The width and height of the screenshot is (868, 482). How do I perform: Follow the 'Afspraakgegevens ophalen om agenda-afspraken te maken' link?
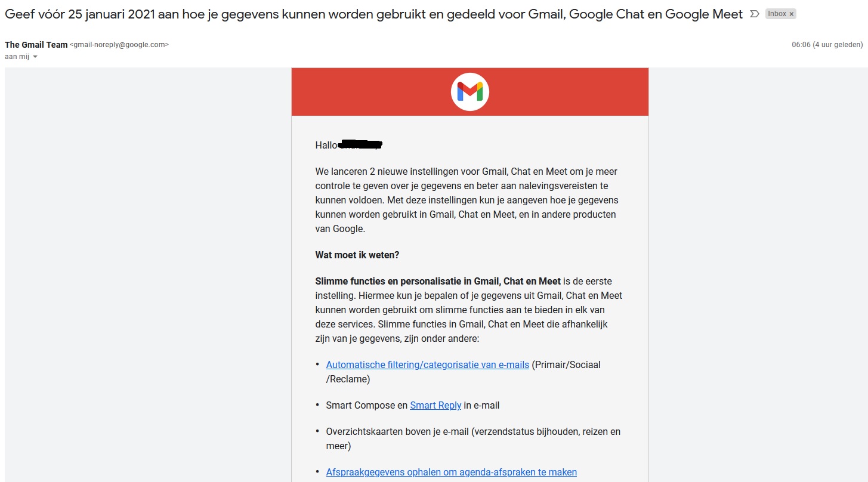(x=451, y=472)
